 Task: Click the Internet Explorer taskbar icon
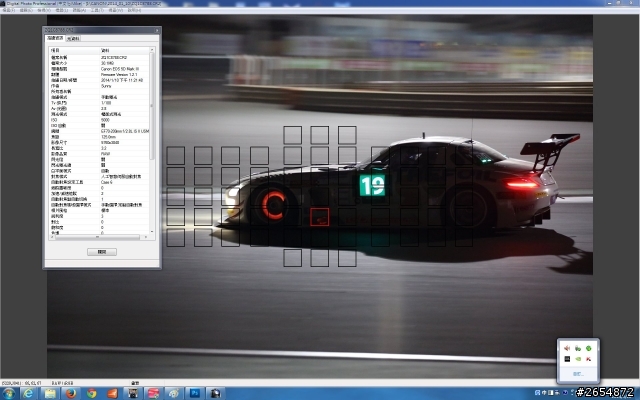tap(27, 392)
